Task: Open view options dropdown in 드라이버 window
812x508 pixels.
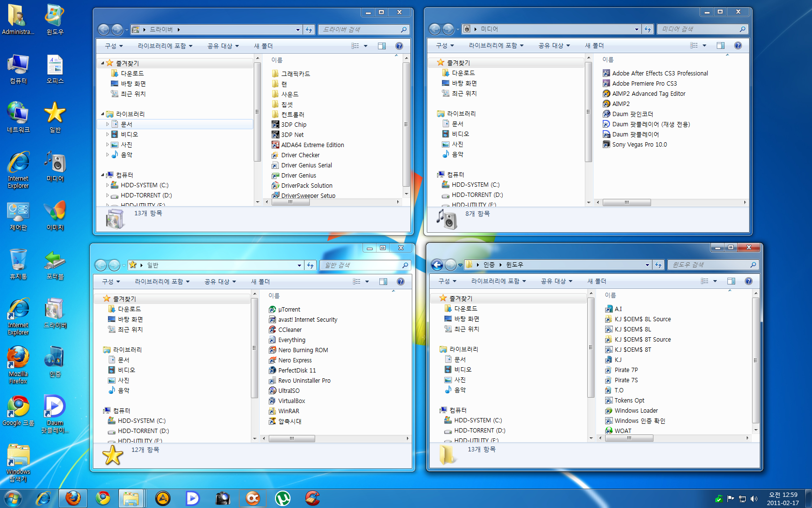Action: click(x=366, y=46)
